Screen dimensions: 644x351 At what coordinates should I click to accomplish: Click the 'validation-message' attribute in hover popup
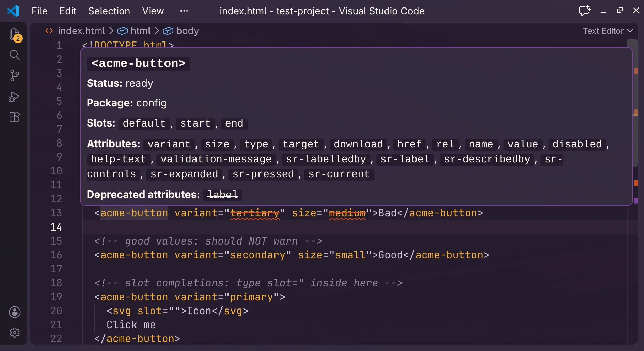pyautogui.click(x=216, y=159)
